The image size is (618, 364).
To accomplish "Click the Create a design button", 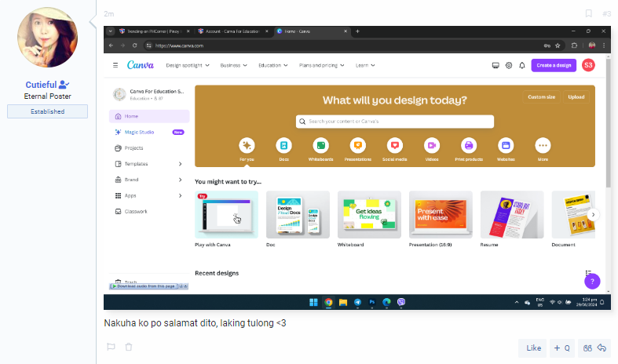I will pyautogui.click(x=554, y=65).
